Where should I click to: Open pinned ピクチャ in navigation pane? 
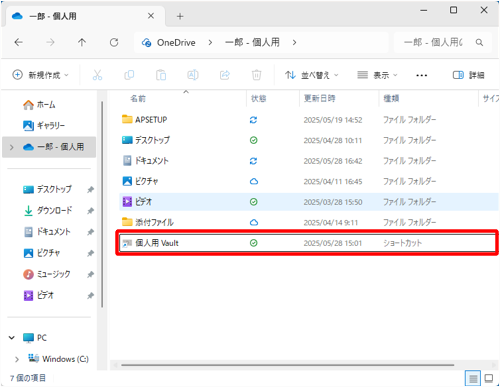click(x=42, y=253)
